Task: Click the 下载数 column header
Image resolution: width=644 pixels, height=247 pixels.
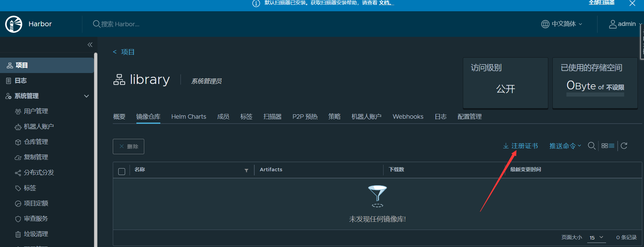Action: [x=397, y=170]
